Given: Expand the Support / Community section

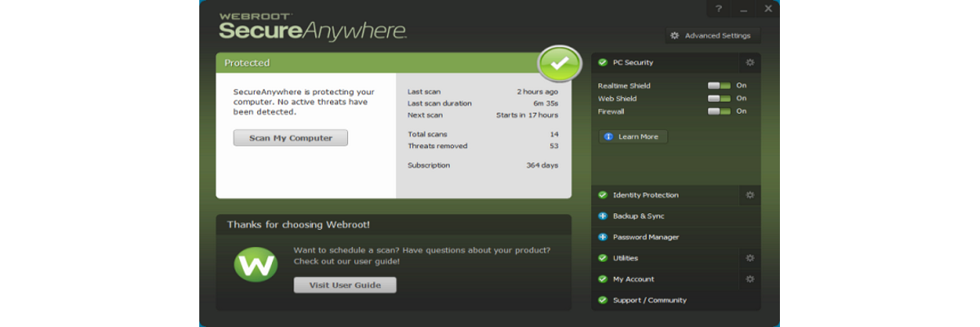Looking at the screenshot, I should pos(676,300).
